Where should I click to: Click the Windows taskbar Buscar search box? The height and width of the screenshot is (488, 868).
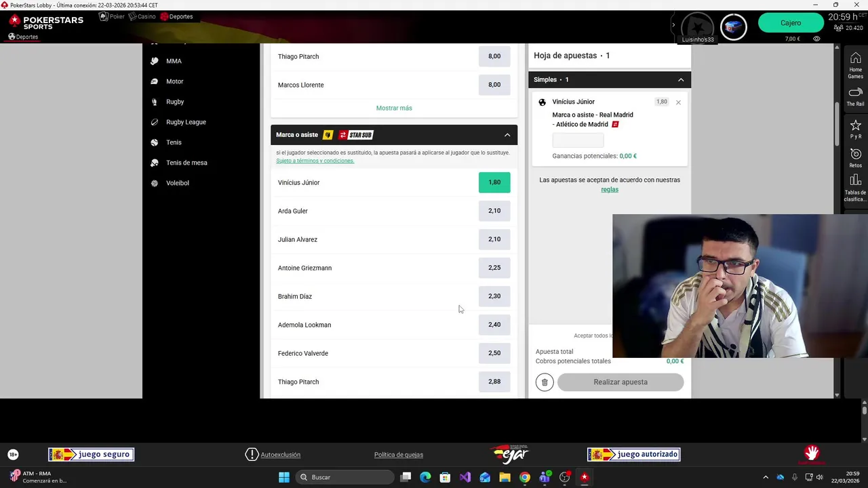click(344, 477)
